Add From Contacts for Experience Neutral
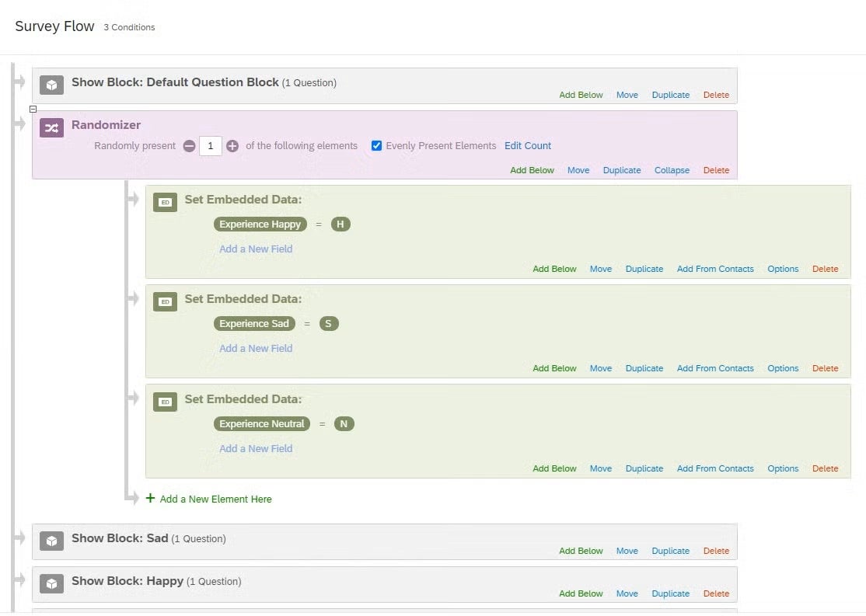Viewport: 866px width, 616px height. 715,468
